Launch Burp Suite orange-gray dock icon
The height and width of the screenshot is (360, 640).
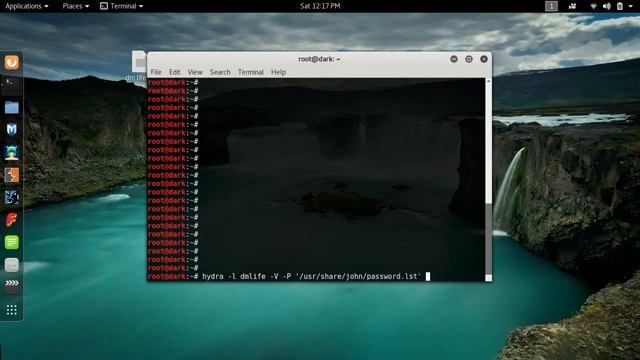coord(11,175)
